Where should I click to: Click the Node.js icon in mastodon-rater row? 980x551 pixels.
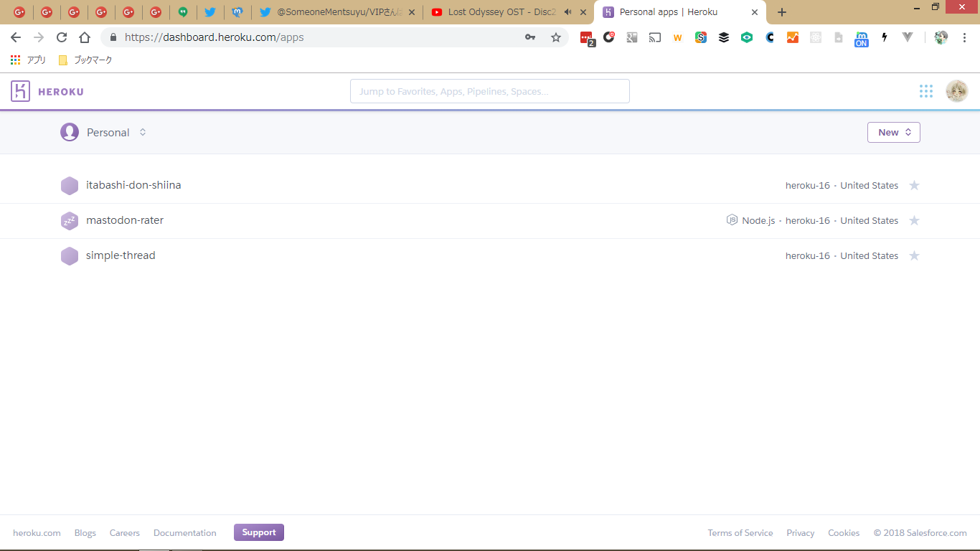tap(732, 220)
